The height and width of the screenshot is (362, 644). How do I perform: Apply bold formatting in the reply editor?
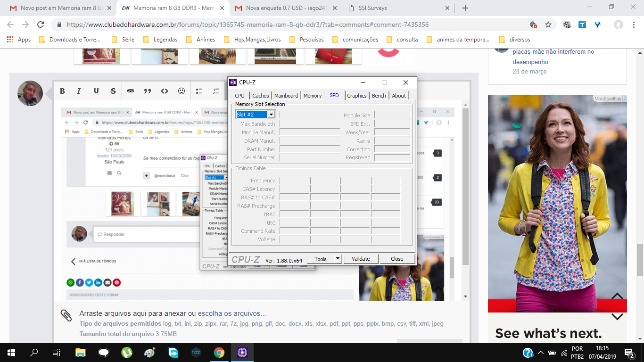(x=62, y=91)
